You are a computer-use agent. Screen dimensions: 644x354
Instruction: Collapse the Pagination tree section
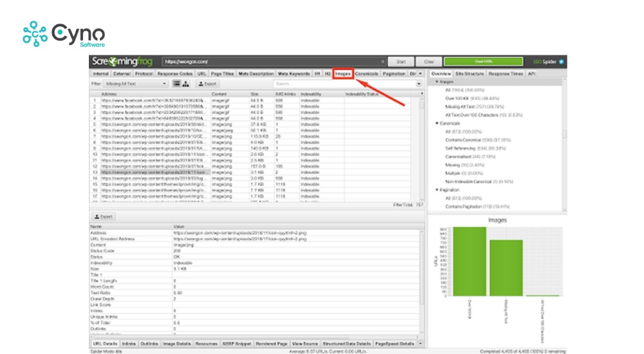click(x=437, y=191)
